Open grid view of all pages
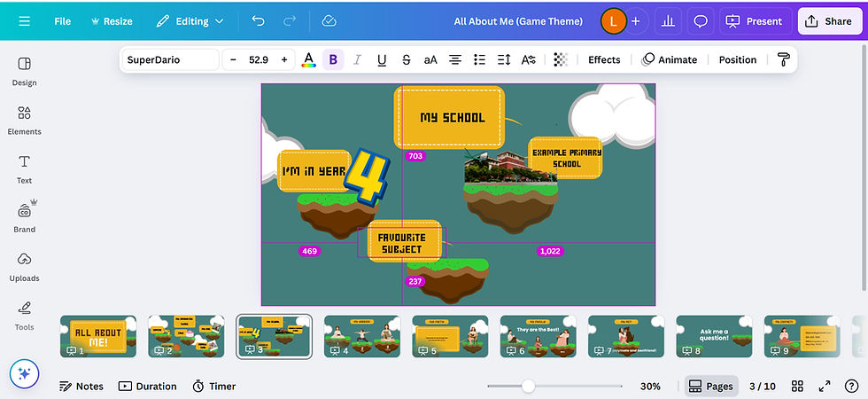Screen dimensions: 868x399 797,387
